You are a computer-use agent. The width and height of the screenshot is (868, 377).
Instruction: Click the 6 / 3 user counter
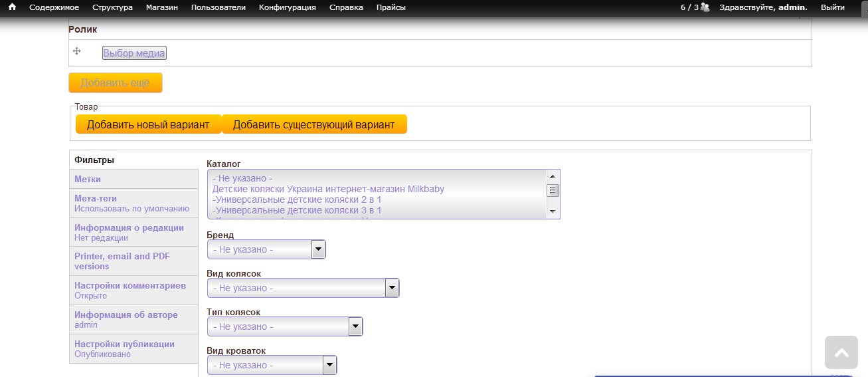coord(689,7)
